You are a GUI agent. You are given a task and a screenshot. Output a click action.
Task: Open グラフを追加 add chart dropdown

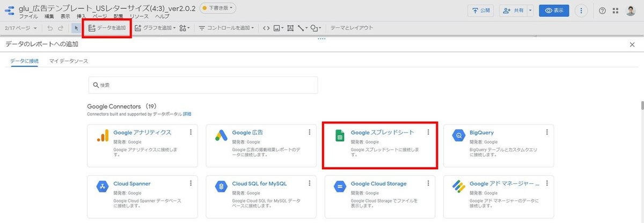(155, 27)
